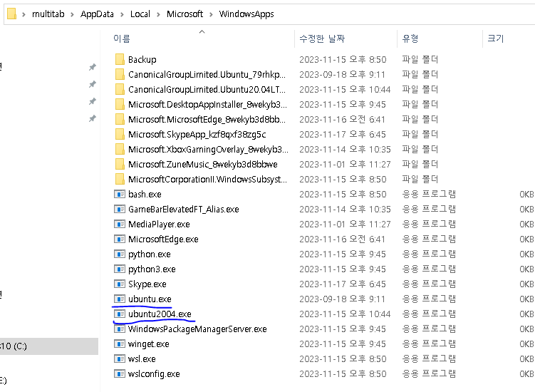This screenshot has width=535, height=392.
Task: Expand the chevron after multitab in breadcrumb
Action: click(x=72, y=14)
